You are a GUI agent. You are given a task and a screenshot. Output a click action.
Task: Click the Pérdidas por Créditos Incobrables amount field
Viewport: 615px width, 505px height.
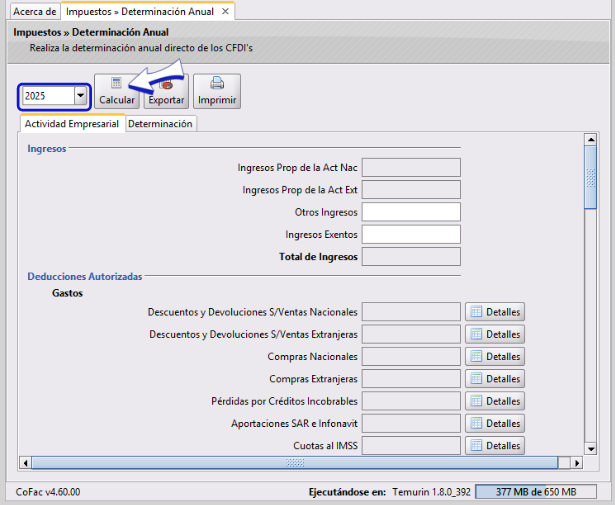(411, 401)
